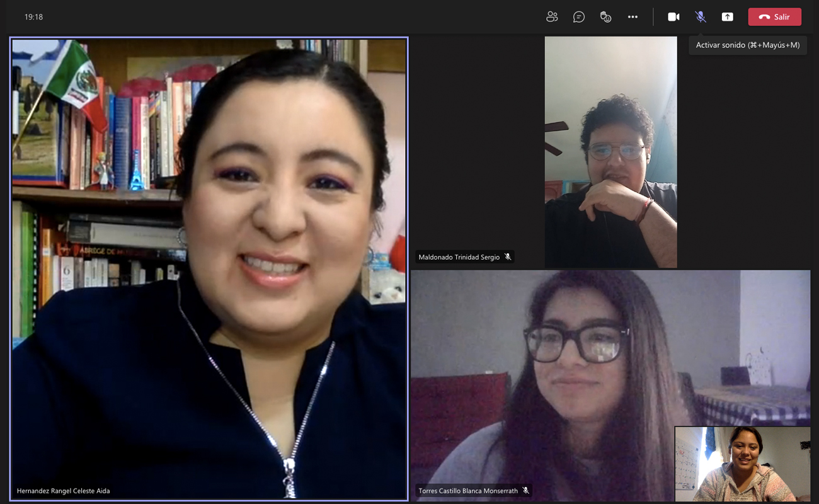Click the name label Torres Castillo Blanca Monserrath

tap(467, 491)
